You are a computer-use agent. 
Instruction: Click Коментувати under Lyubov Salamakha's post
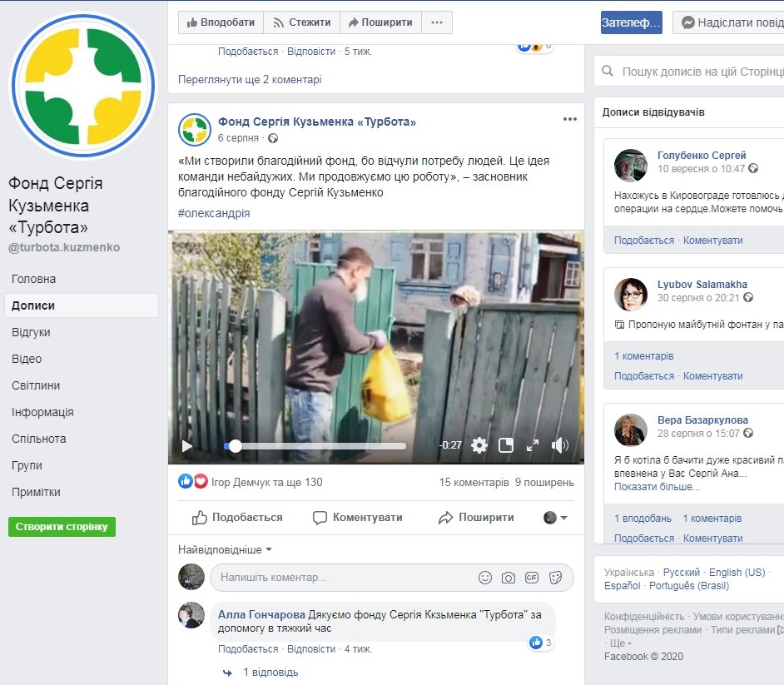(x=712, y=376)
